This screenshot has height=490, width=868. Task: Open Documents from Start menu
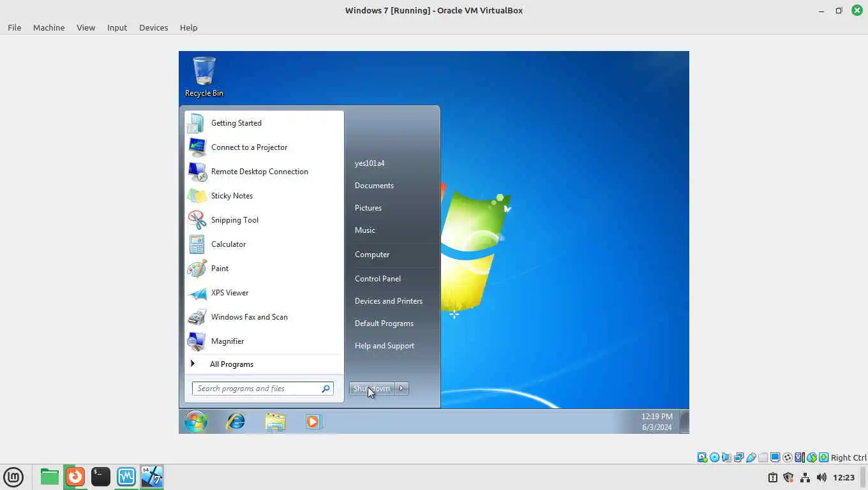[374, 186]
